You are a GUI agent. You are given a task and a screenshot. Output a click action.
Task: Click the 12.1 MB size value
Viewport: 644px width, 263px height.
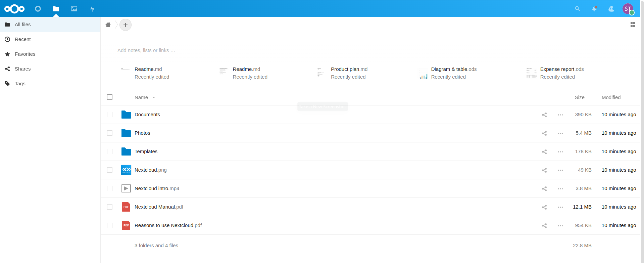coord(582,207)
